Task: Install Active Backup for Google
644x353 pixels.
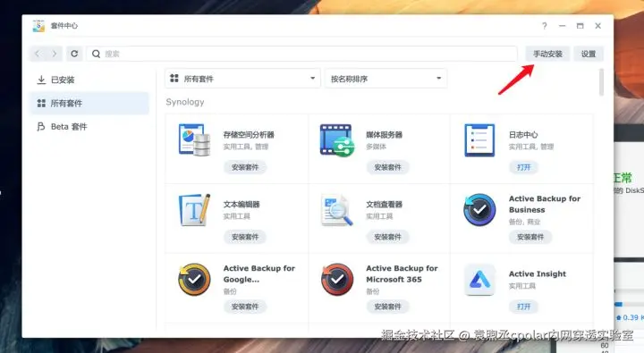Action: [x=245, y=307]
